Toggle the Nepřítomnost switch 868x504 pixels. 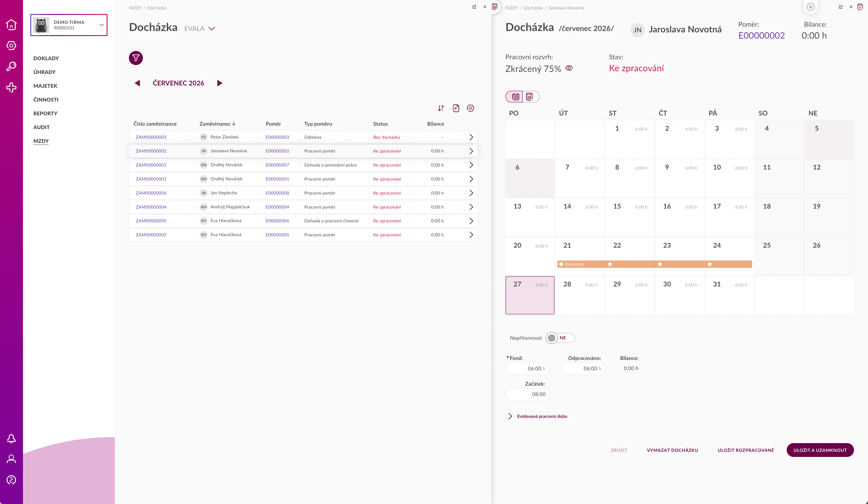click(x=560, y=338)
